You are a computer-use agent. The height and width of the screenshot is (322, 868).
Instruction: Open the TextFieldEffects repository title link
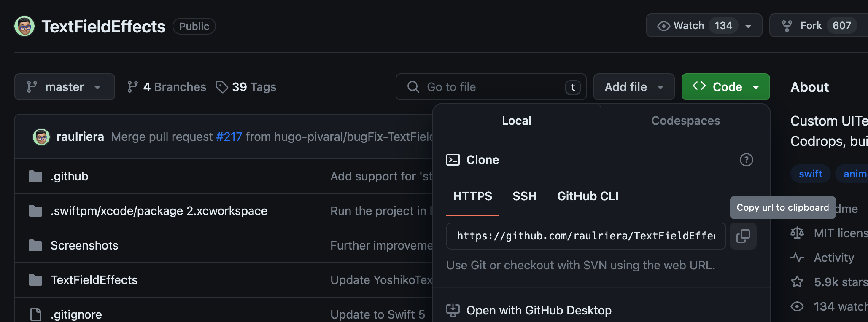[x=103, y=27]
